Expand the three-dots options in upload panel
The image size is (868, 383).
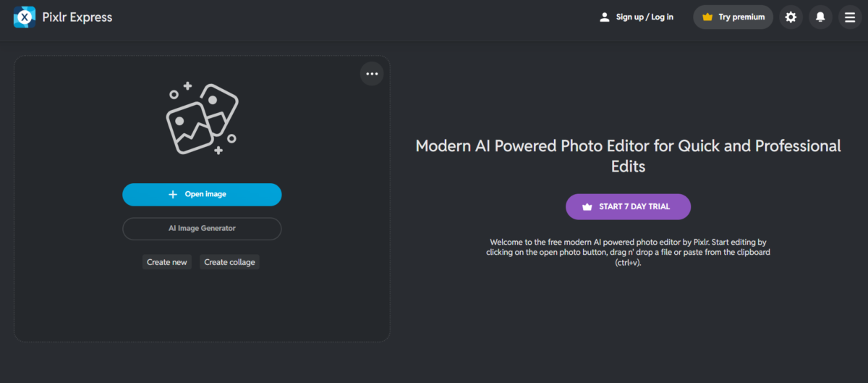coord(372,73)
